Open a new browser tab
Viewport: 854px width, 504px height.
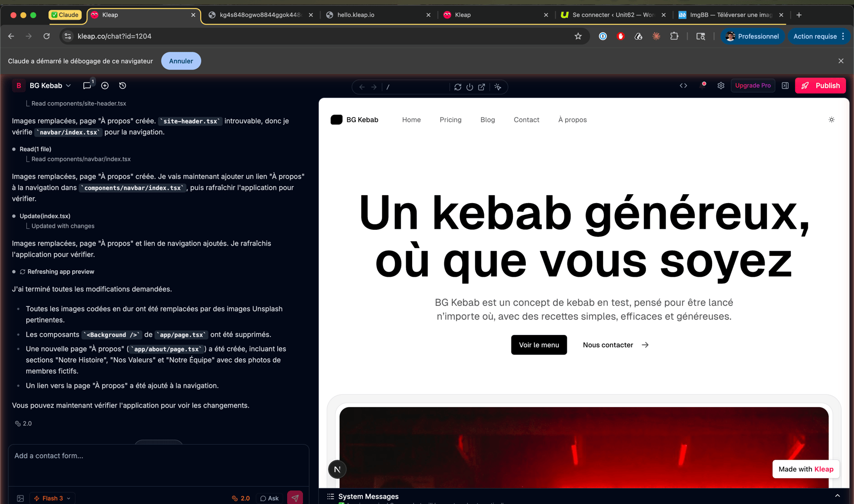point(799,15)
